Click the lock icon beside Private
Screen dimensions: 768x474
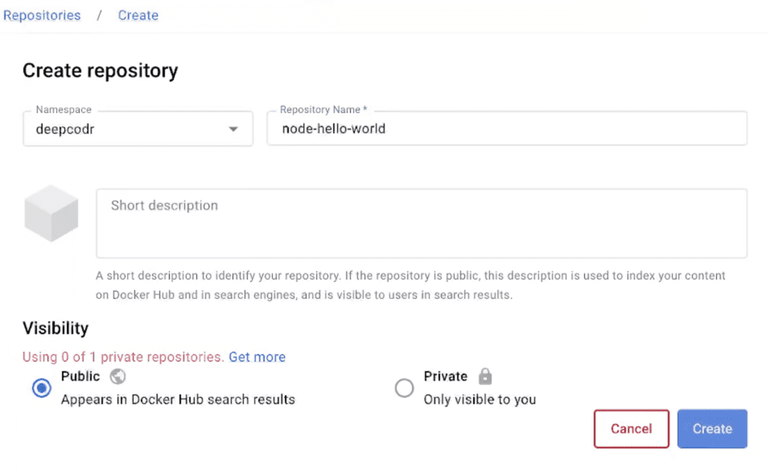pos(485,377)
